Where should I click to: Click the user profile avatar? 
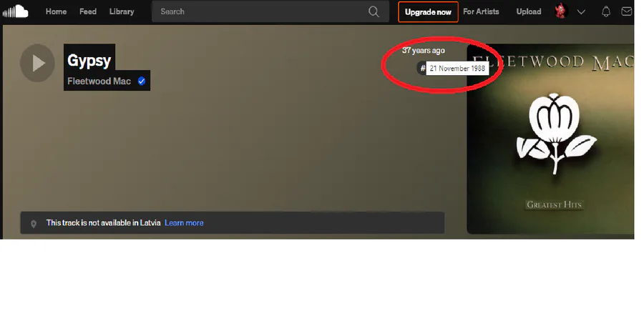tap(560, 11)
